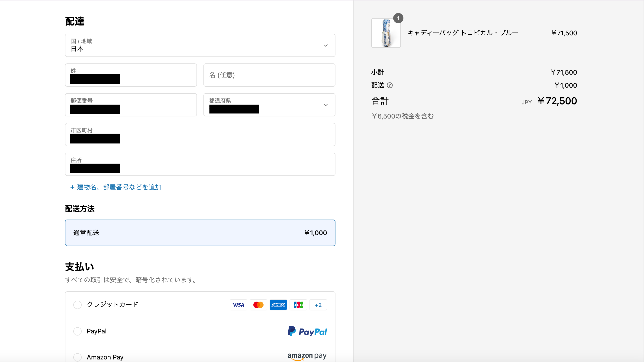Select the クレジットカード payment radio button
The image size is (644, 362).
pyautogui.click(x=77, y=305)
